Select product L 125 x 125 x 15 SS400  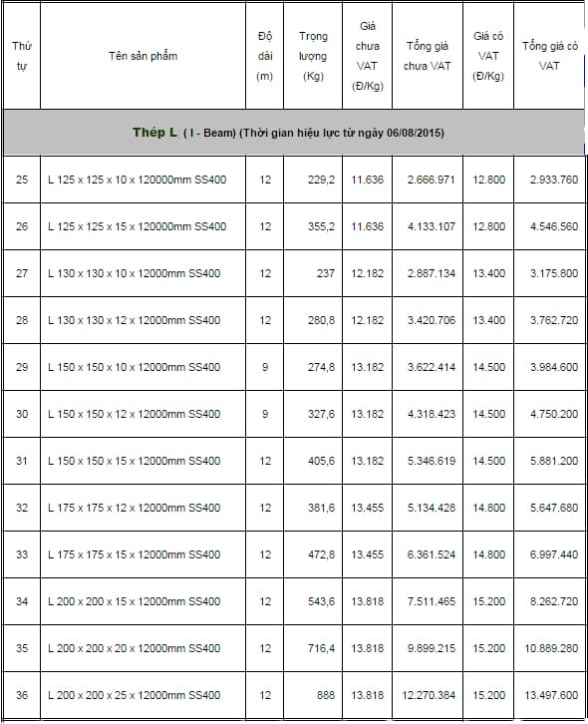point(138,226)
